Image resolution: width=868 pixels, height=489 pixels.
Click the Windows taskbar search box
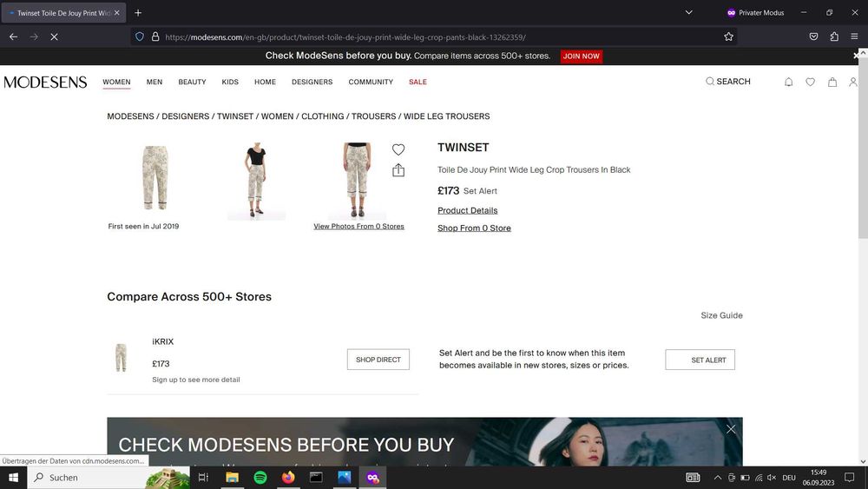(x=108, y=478)
